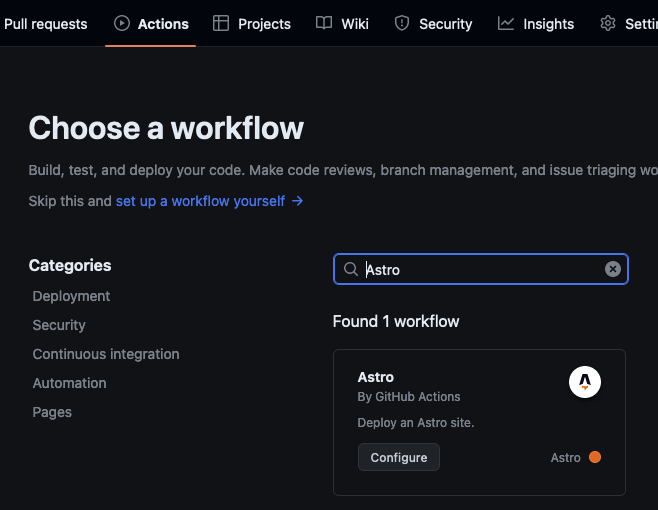Click the Categories heading
Screen dimensions: 658x510
(70, 266)
